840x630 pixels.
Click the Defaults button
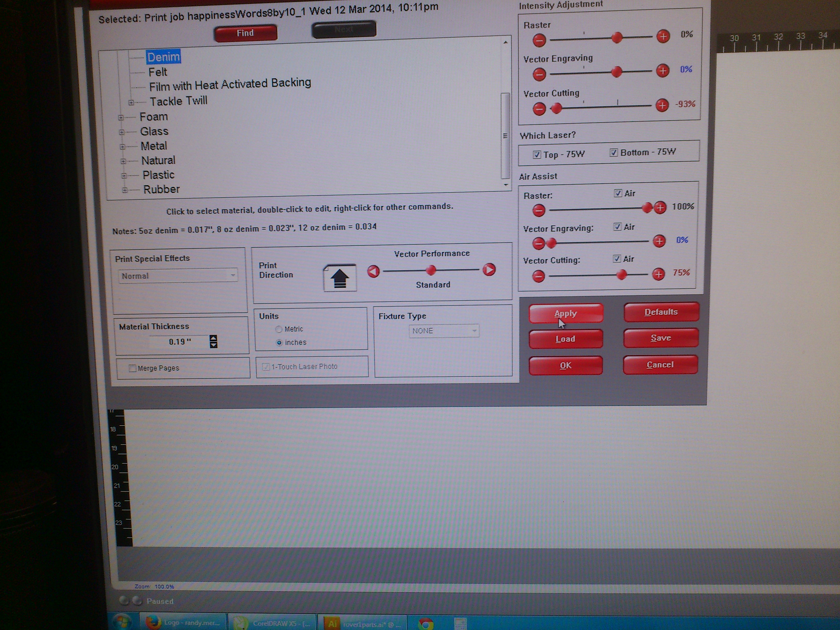click(x=661, y=312)
